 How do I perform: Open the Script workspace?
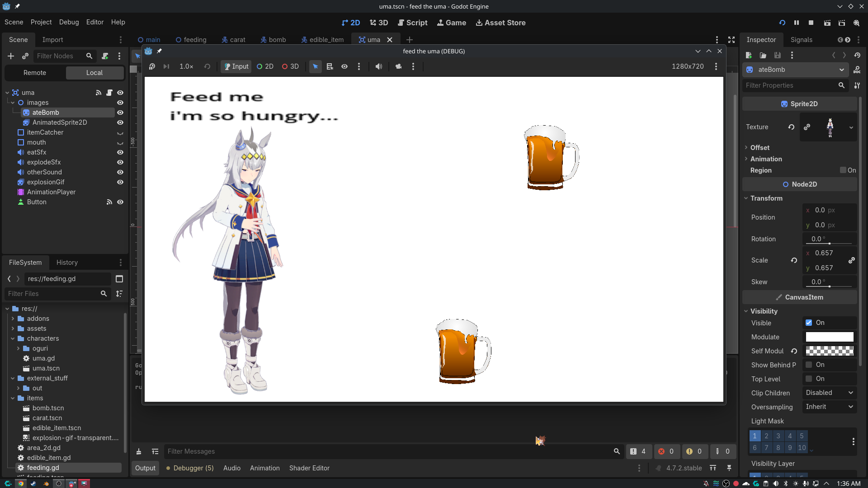pyautogui.click(x=412, y=23)
